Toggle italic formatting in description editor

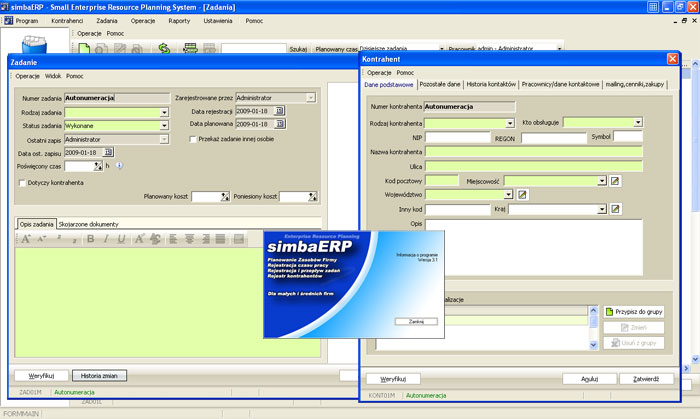click(106, 239)
